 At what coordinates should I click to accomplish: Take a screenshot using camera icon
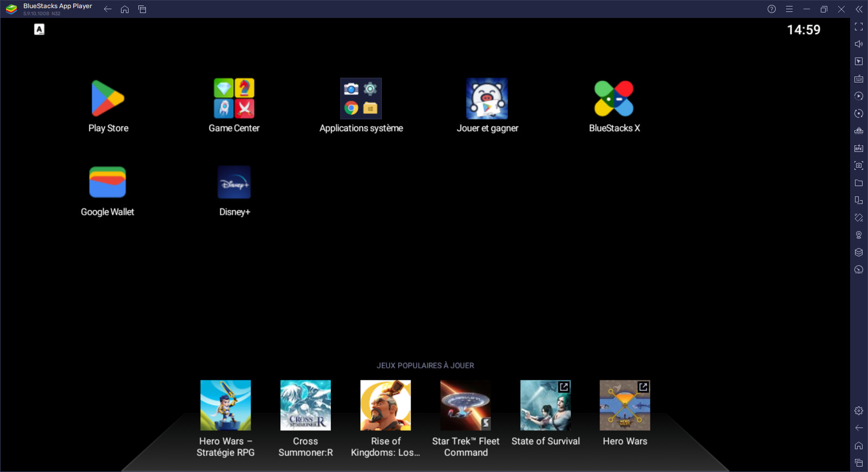click(859, 165)
